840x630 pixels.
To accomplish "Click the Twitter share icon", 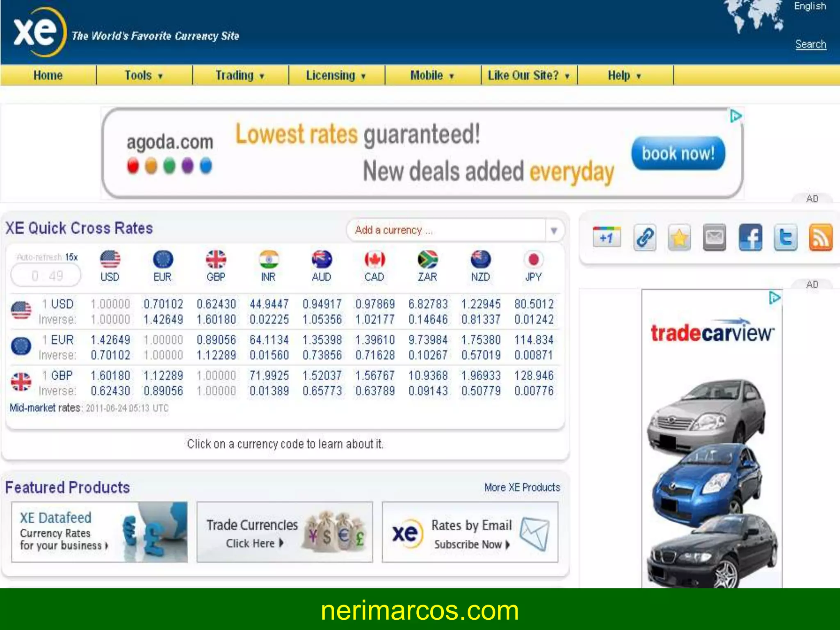I will [x=785, y=237].
